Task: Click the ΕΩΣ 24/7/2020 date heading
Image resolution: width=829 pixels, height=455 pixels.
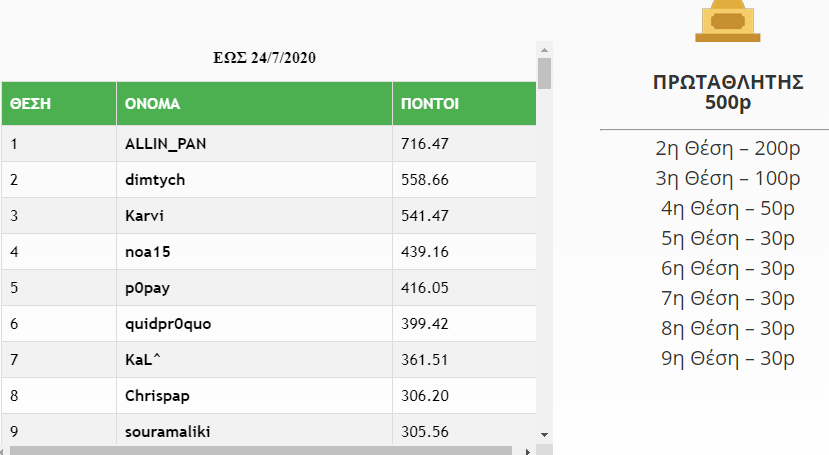Action: coord(266,57)
